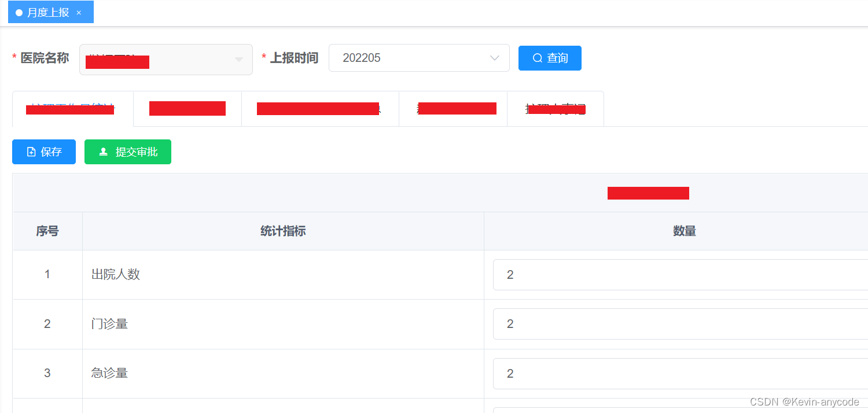Focus the 急诊量 quantity input
This screenshot has height=413, width=868.
click(x=681, y=374)
